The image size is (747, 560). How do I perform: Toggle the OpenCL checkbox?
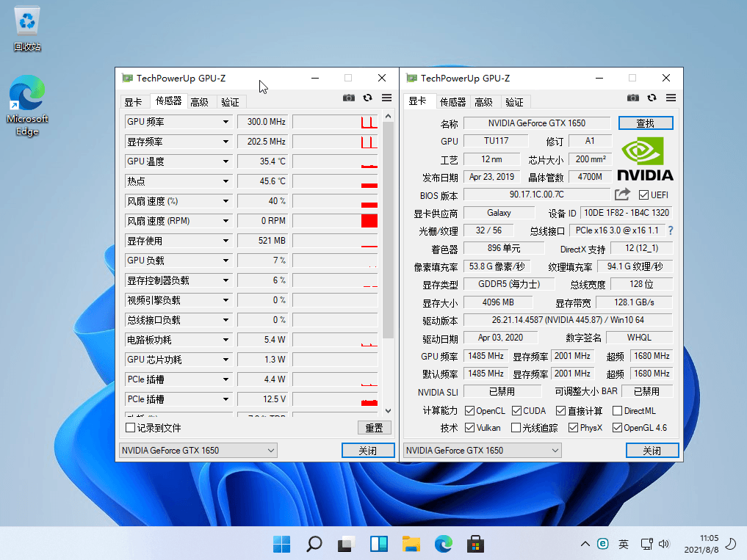tap(470, 410)
